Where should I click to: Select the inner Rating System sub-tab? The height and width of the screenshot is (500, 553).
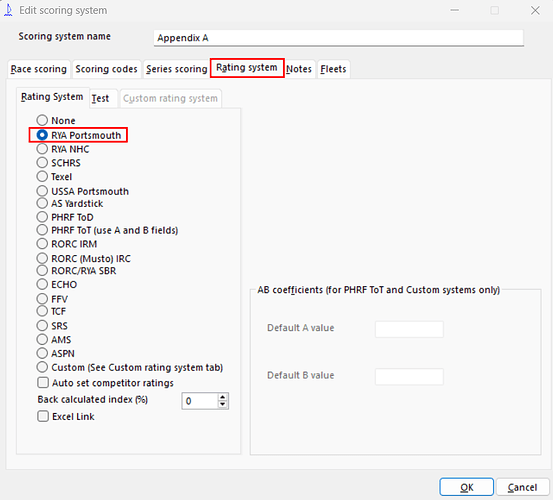click(52, 97)
